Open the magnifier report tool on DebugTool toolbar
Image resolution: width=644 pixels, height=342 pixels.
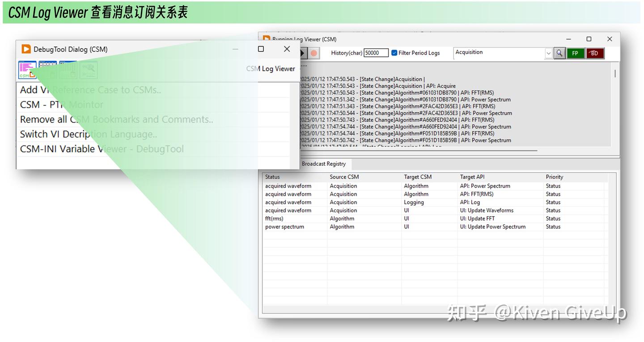click(88, 69)
